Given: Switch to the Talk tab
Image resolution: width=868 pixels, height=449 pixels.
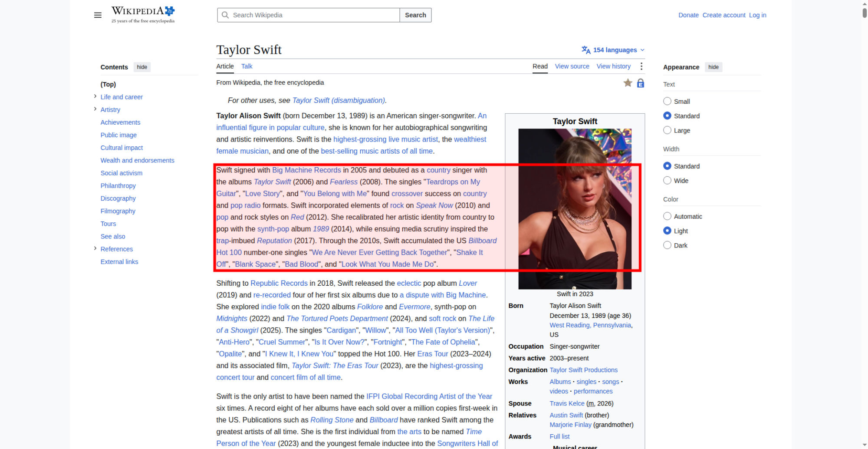Looking at the screenshot, I should [x=247, y=66].
